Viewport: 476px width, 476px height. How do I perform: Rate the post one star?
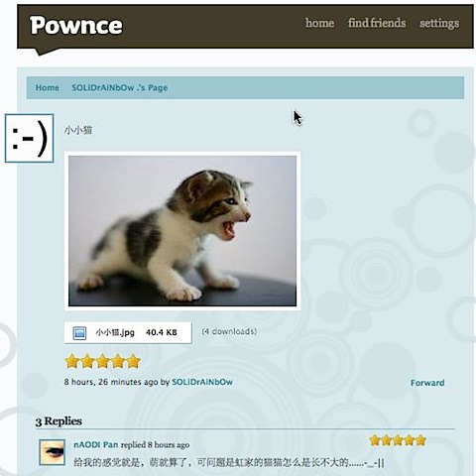[71, 361]
